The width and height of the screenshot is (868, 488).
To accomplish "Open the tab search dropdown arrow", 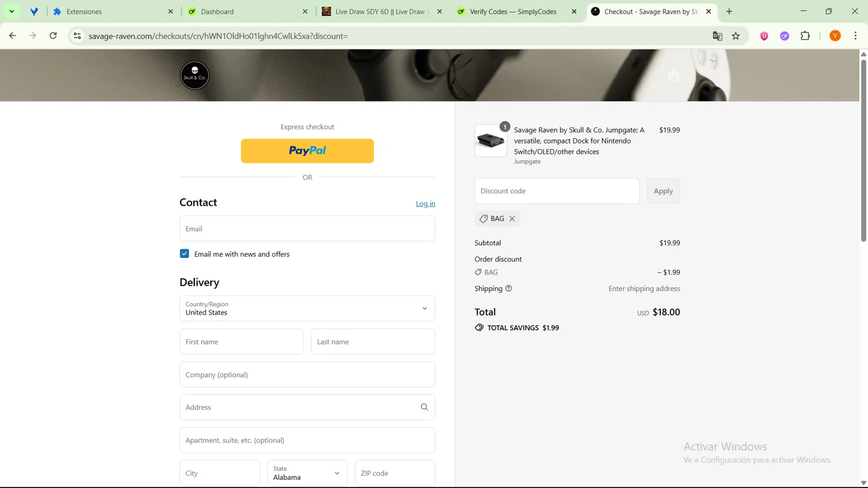I will coord(12,12).
